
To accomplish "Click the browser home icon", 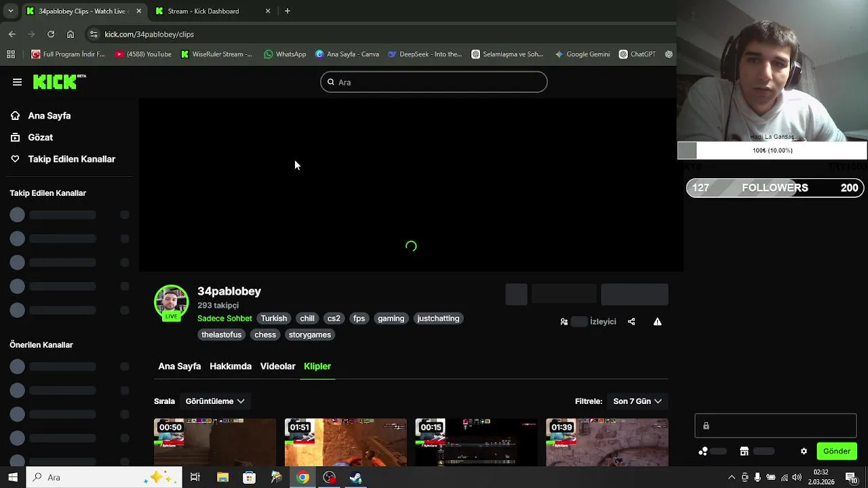I will [x=71, y=34].
